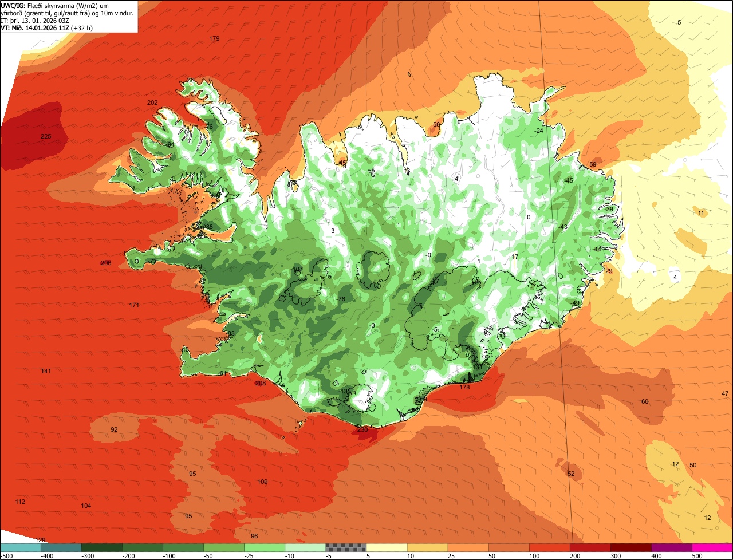
Task: Click the red 100 to 200 legend swatch
Action: click(550, 547)
